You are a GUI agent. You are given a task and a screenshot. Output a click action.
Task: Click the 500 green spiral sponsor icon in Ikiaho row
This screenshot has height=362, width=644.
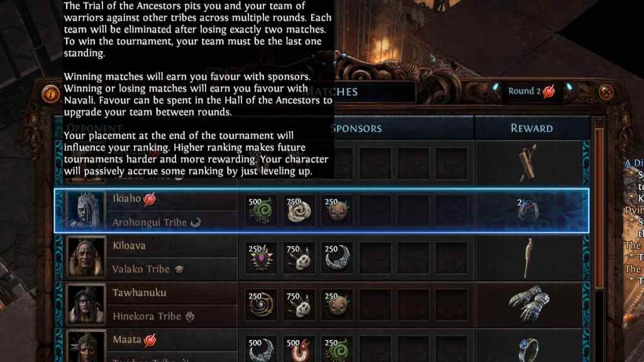pos(261,211)
